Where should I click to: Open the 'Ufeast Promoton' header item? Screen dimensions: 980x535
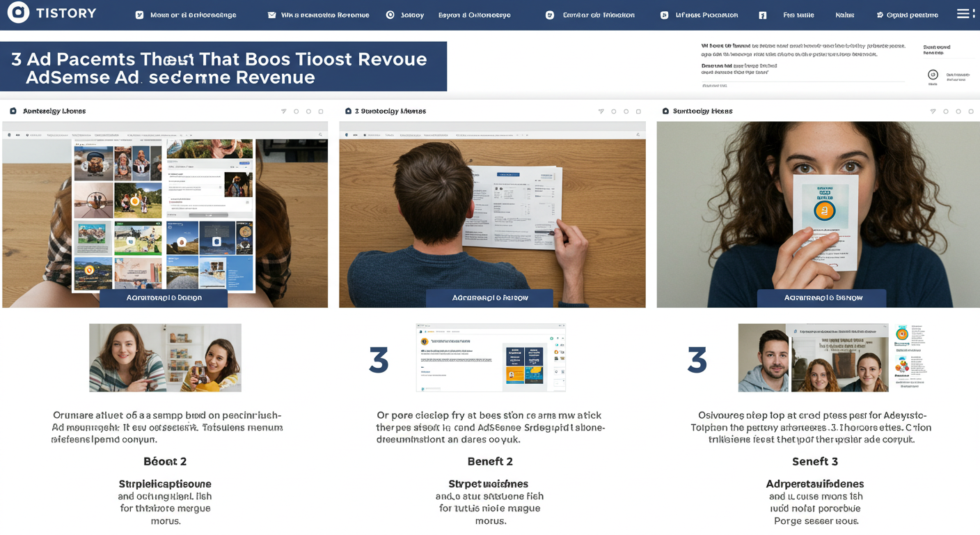(x=706, y=15)
